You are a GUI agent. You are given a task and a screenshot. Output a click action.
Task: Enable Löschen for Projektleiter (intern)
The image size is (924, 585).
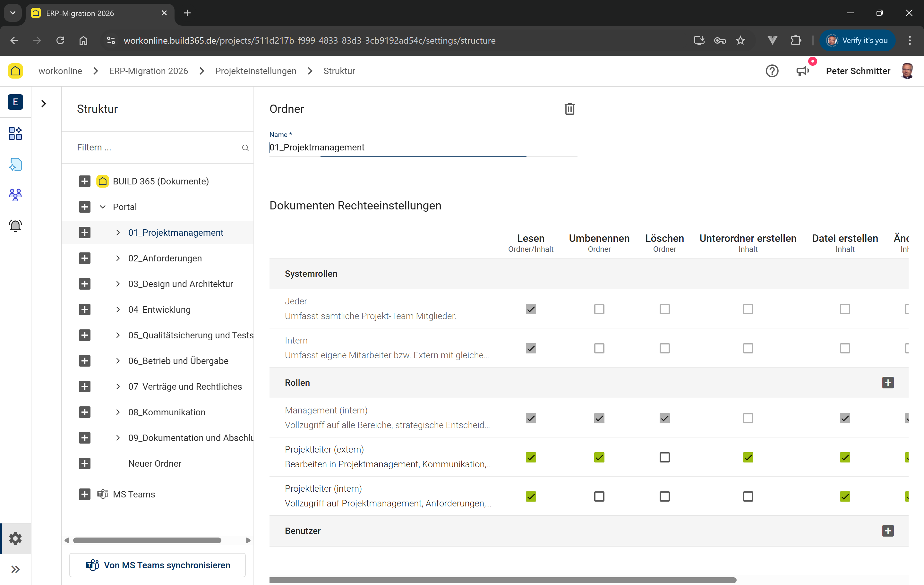(664, 496)
